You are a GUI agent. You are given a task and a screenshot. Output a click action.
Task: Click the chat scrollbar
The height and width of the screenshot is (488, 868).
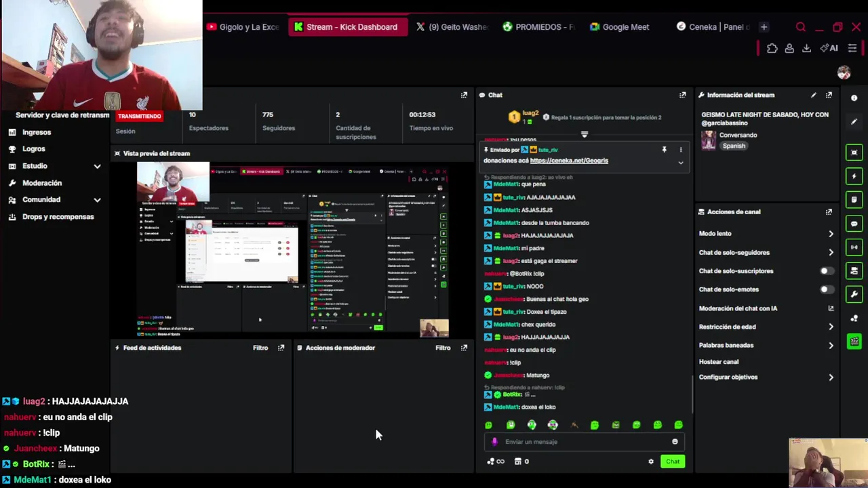692,393
